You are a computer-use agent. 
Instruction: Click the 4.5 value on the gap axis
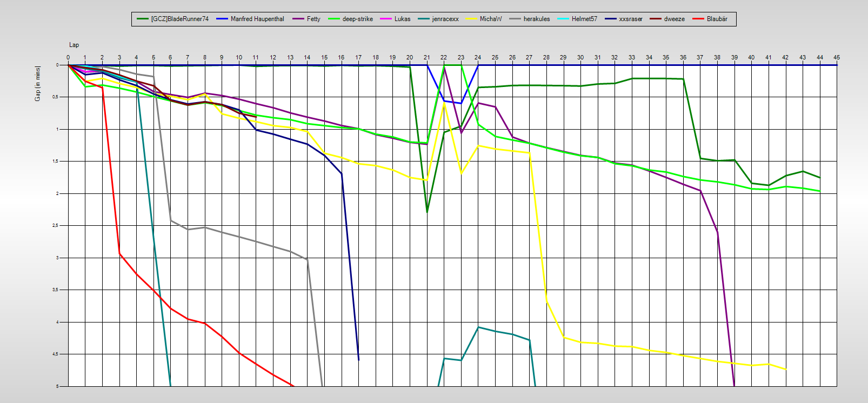pyautogui.click(x=56, y=354)
